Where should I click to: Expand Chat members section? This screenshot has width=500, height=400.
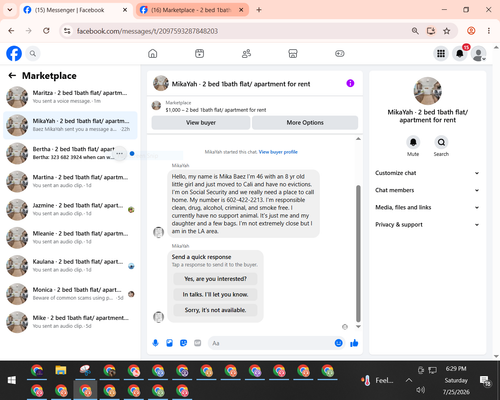[x=427, y=190]
